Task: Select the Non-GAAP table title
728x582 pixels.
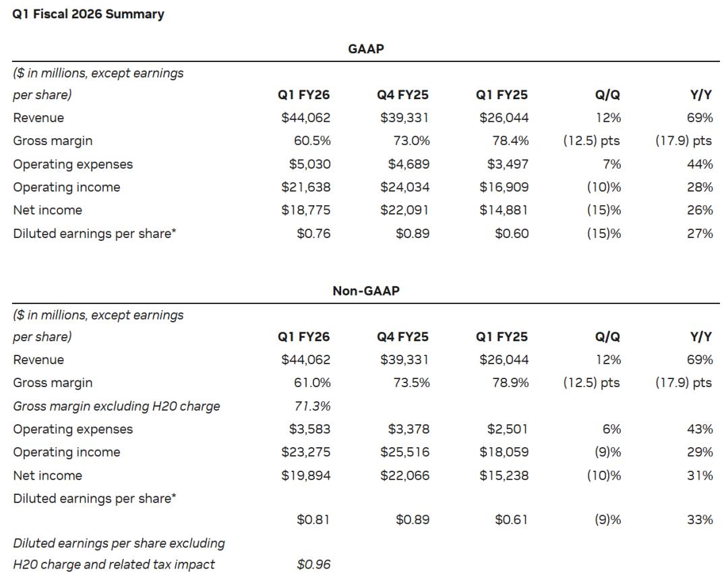Action: [366, 291]
